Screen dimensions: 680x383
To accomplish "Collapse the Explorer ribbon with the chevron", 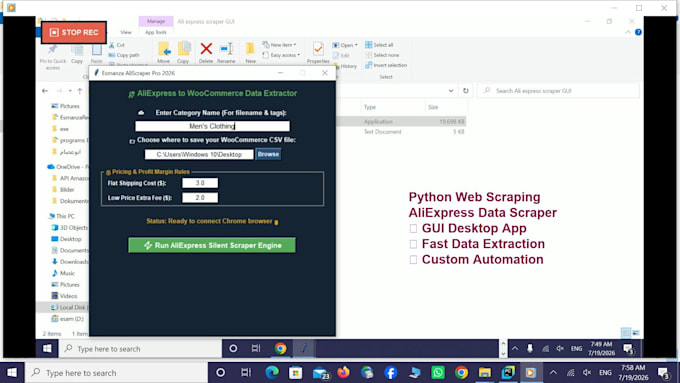I will point(628,32).
